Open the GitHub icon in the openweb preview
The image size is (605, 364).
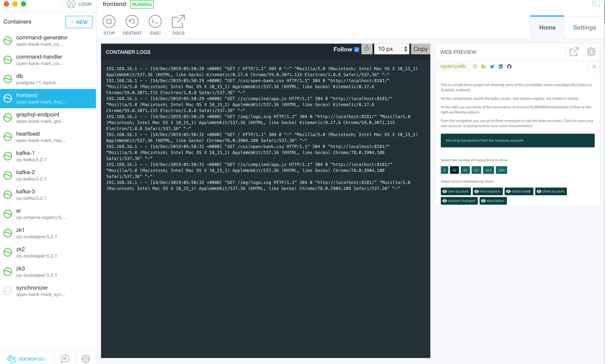point(509,67)
